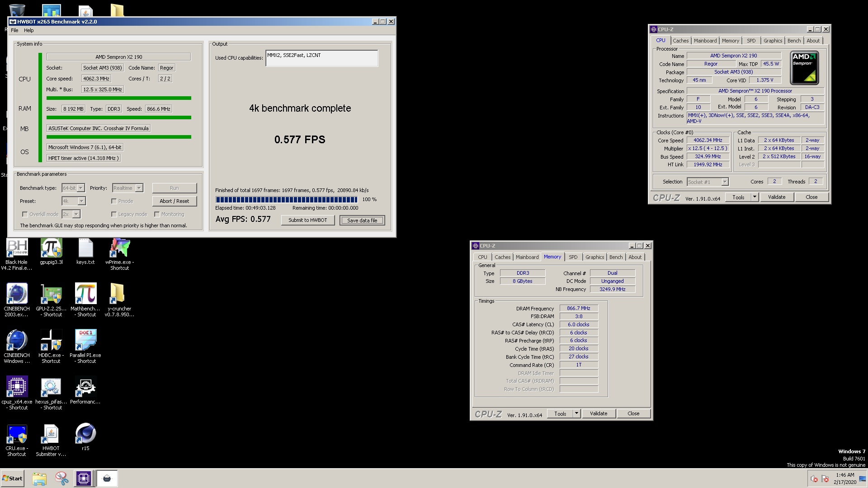
Task: Launch the wPrime.exe shortcut icon
Action: click(120, 249)
